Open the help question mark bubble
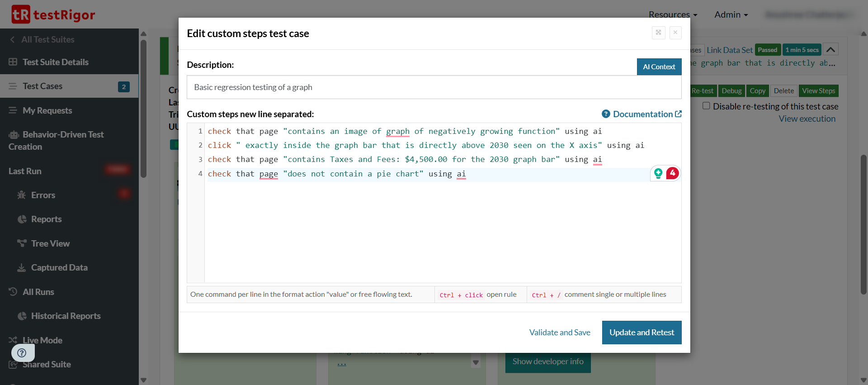The width and height of the screenshot is (868, 385). (x=22, y=353)
